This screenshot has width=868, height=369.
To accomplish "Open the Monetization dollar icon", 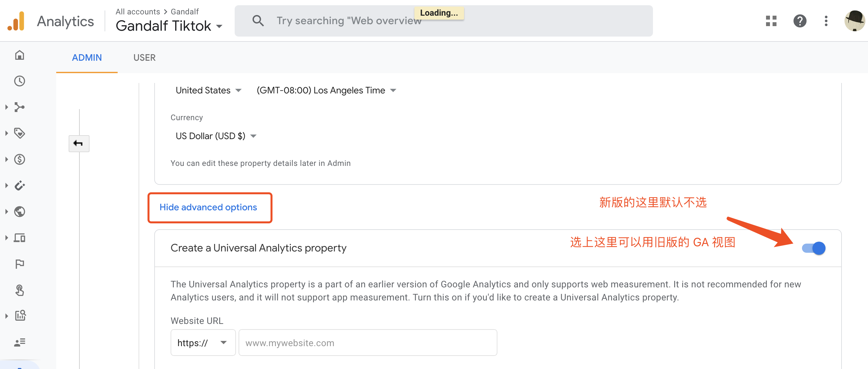I will click(20, 159).
